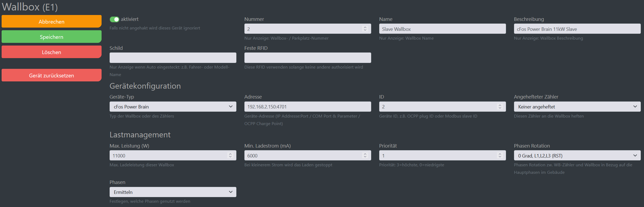Click the Max. Leistung stepper arrows
This screenshot has height=207, width=644.
pyautogui.click(x=230, y=155)
